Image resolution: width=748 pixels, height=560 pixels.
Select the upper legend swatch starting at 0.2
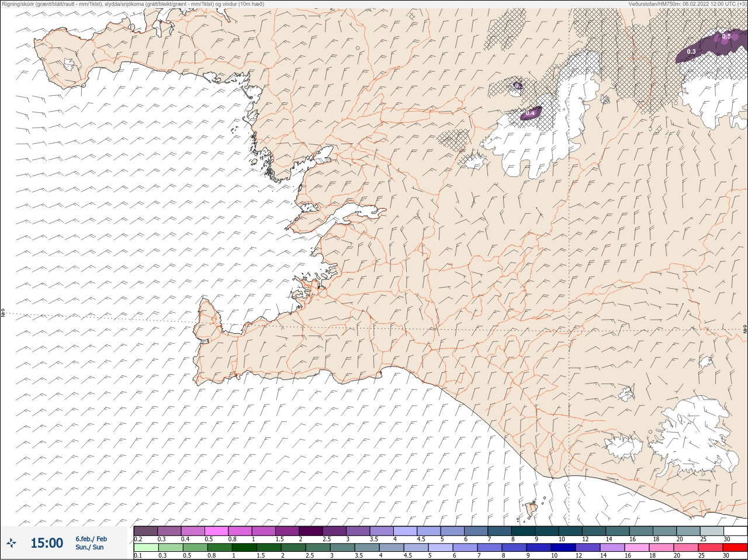[146, 531]
